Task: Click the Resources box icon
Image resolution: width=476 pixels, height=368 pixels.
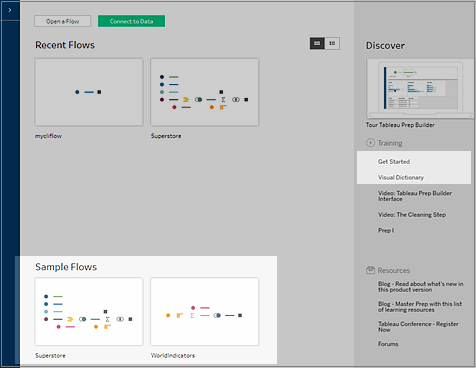Action: click(370, 270)
